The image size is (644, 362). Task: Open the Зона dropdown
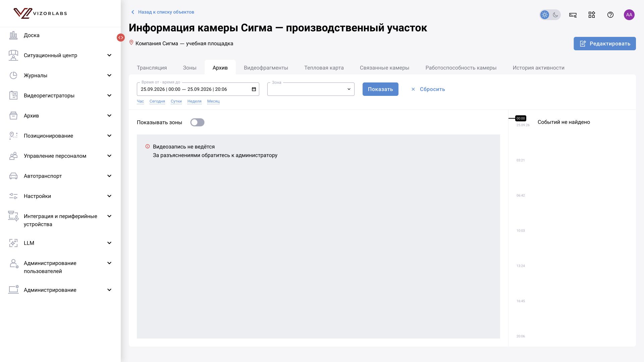pos(311,89)
